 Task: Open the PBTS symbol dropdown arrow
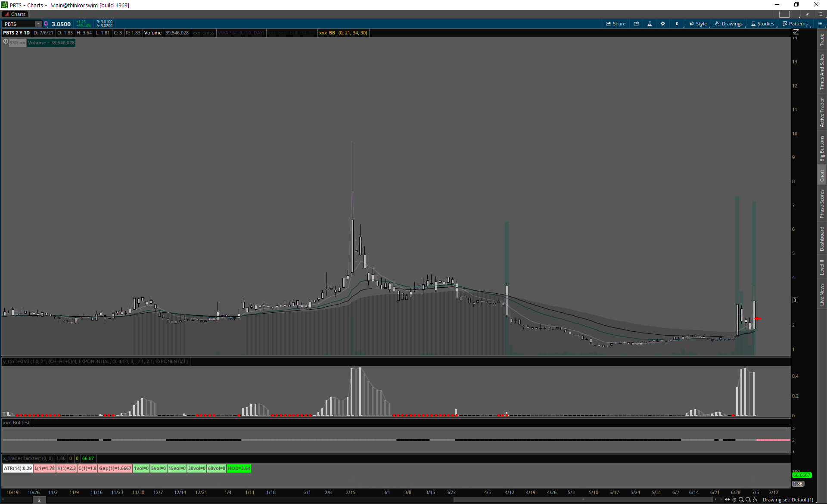coord(38,24)
